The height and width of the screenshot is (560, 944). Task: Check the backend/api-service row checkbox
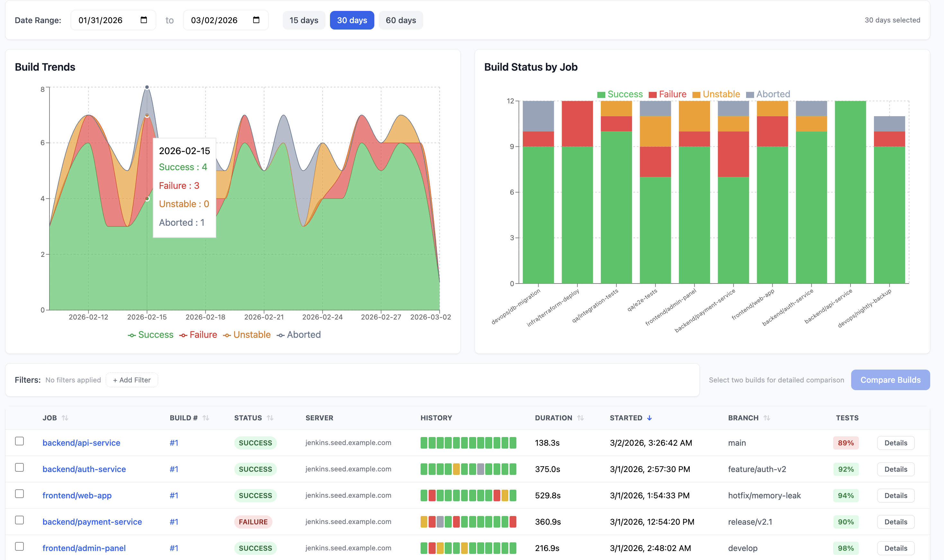19,441
